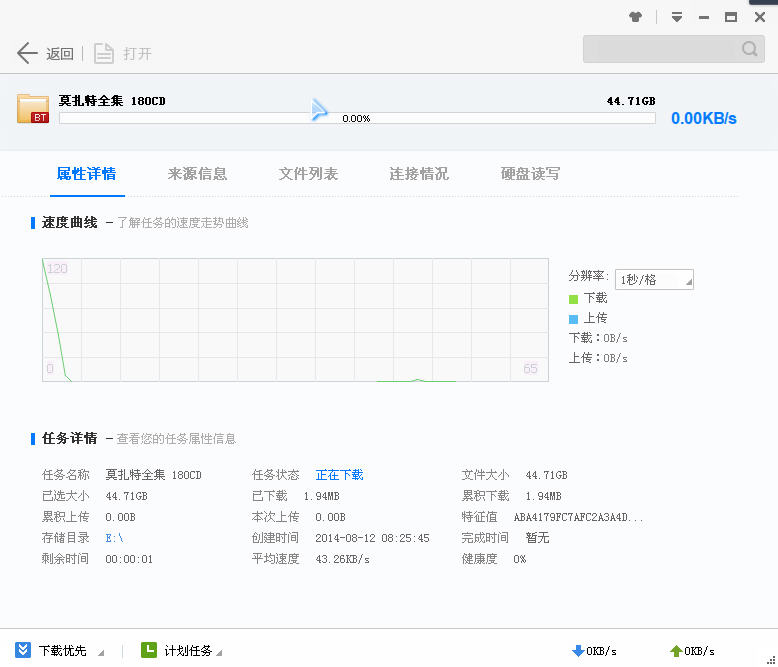Click the back arrow icon
The width and height of the screenshot is (778, 667).
pos(27,53)
